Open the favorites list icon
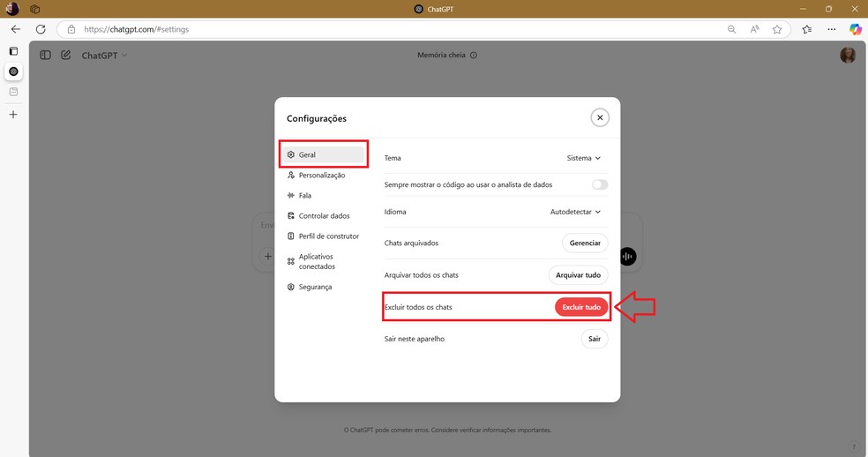This screenshot has width=868, height=457. pyautogui.click(x=807, y=29)
